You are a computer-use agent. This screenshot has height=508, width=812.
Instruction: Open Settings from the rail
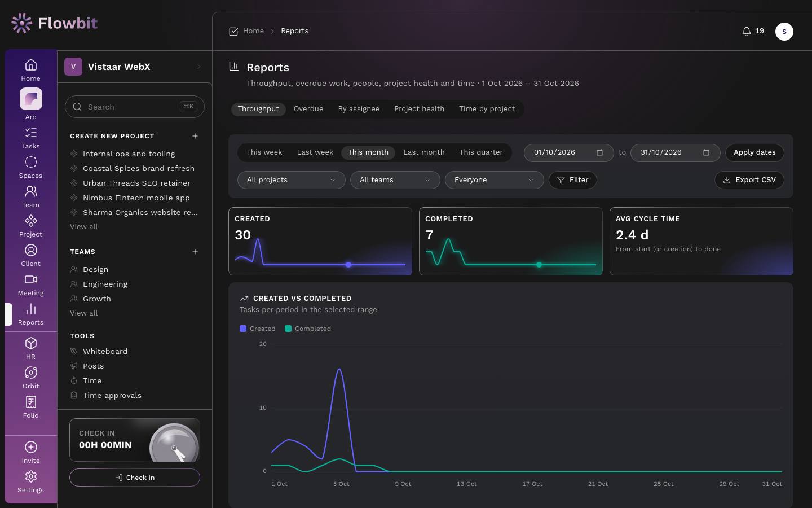tap(30, 481)
